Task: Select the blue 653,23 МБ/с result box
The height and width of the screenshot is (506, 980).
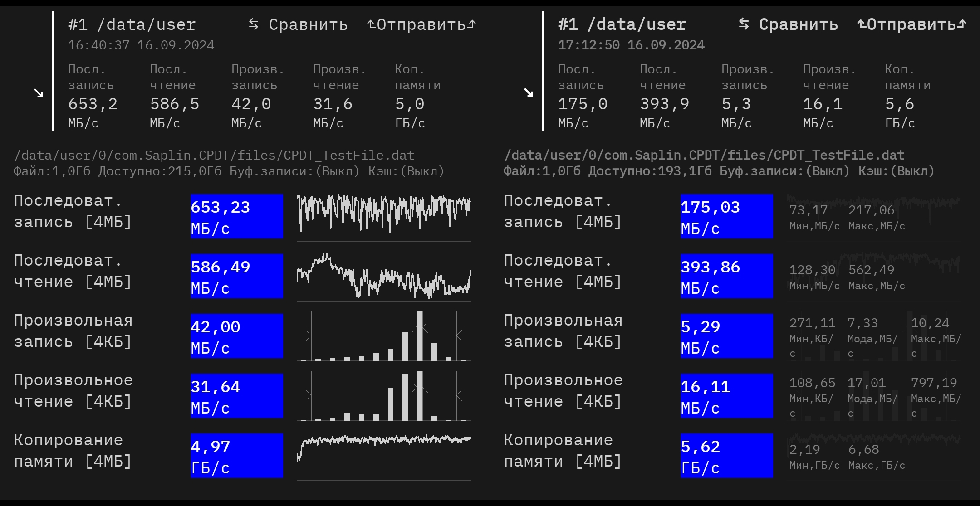Action: pos(236,216)
